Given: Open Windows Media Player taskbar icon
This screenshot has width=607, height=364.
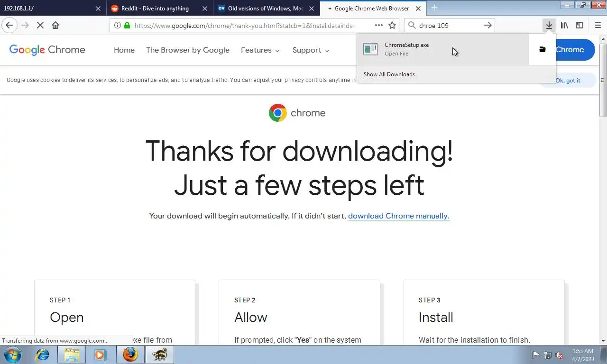Looking at the screenshot, I should pyautogui.click(x=100, y=355).
